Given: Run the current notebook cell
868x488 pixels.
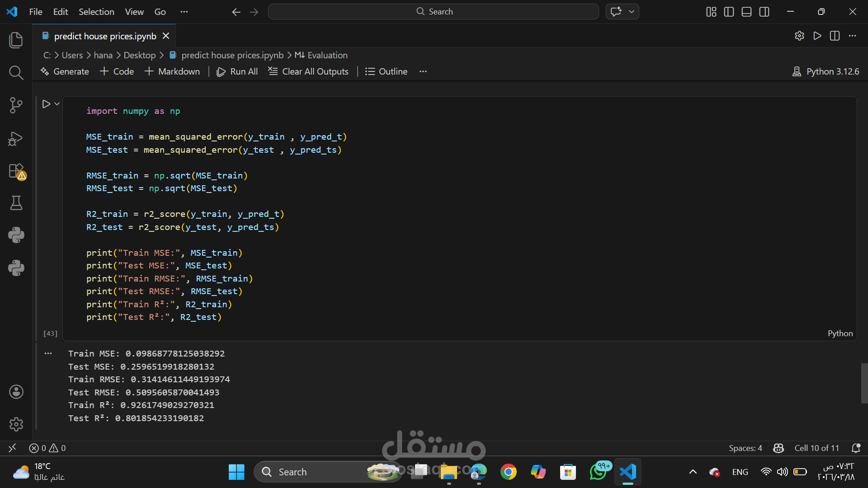Looking at the screenshot, I should click(46, 104).
